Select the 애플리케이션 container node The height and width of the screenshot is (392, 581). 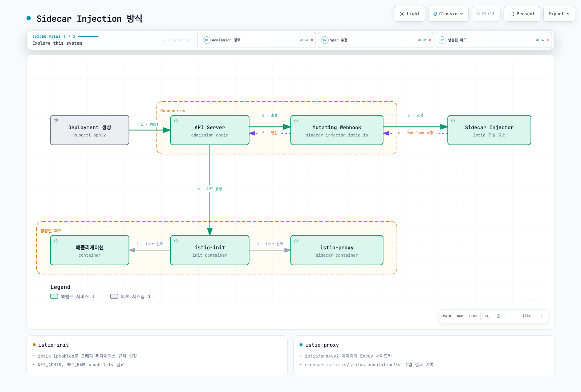[x=90, y=250]
